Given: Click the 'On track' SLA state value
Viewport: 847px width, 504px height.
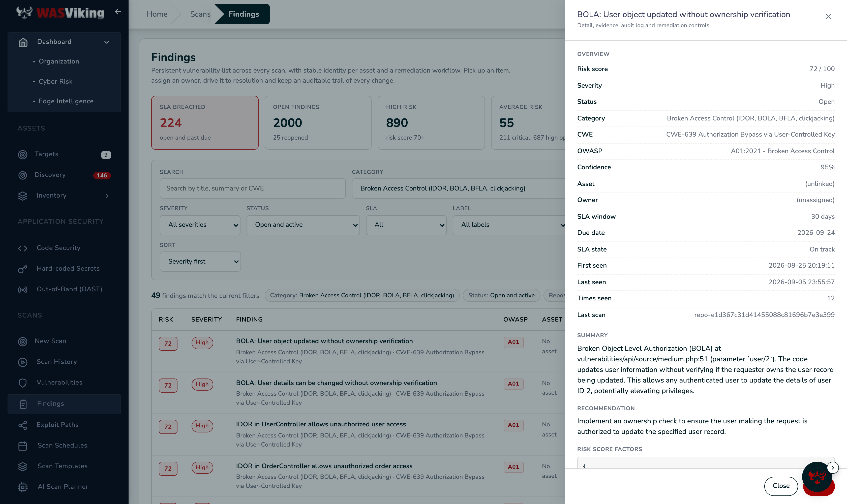Looking at the screenshot, I should pos(822,250).
